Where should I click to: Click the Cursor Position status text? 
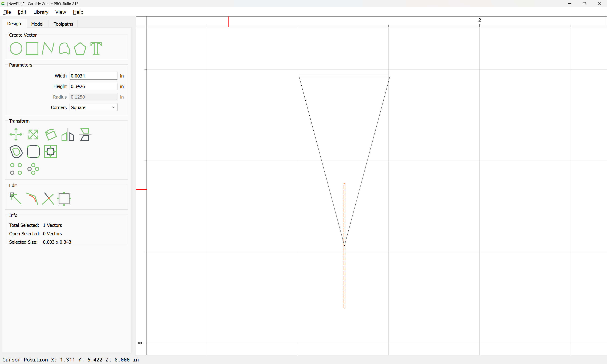pos(71,360)
